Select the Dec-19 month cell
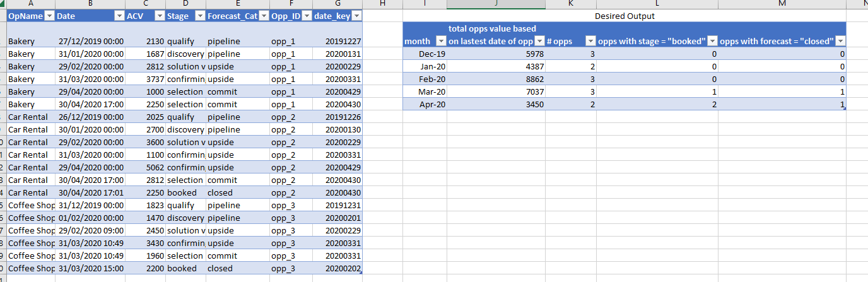Viewport: 868px width, 282px height. coord(425,54)
